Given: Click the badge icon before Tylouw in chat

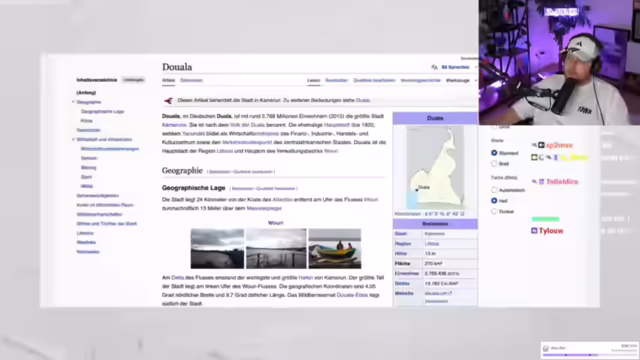Looking at the screenshot, I should [x=534, y=231].
